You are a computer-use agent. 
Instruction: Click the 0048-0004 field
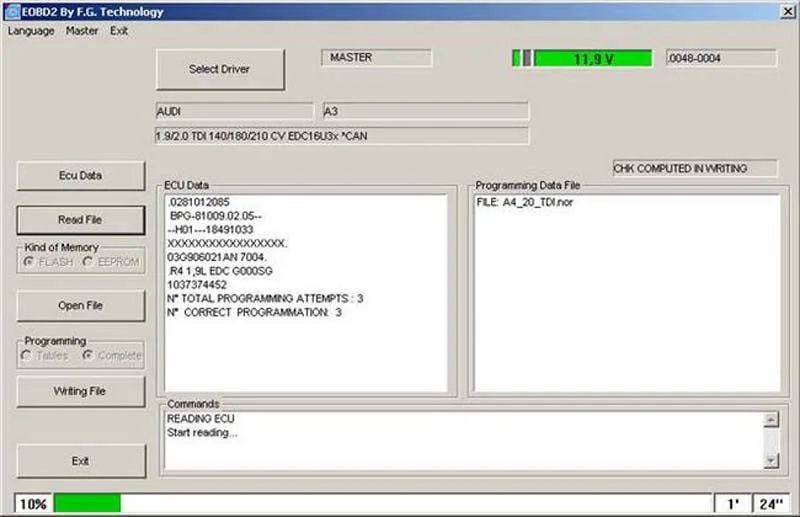[721, 58]
